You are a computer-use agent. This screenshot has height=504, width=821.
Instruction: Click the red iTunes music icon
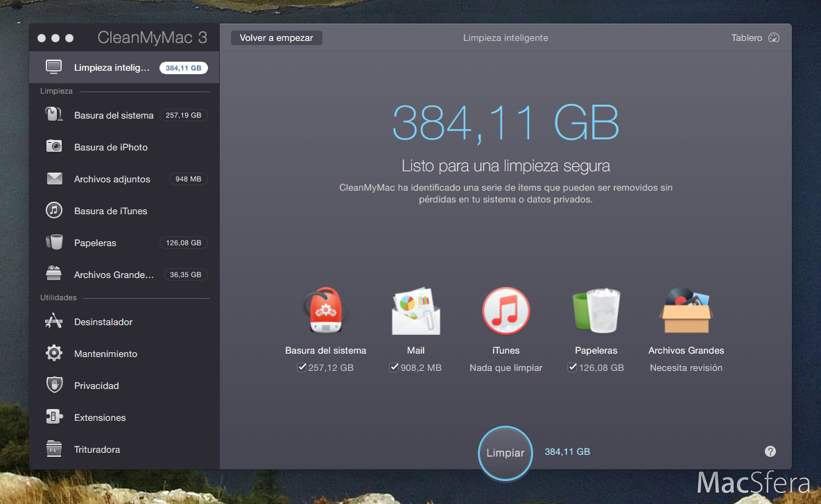pos(505,312)
